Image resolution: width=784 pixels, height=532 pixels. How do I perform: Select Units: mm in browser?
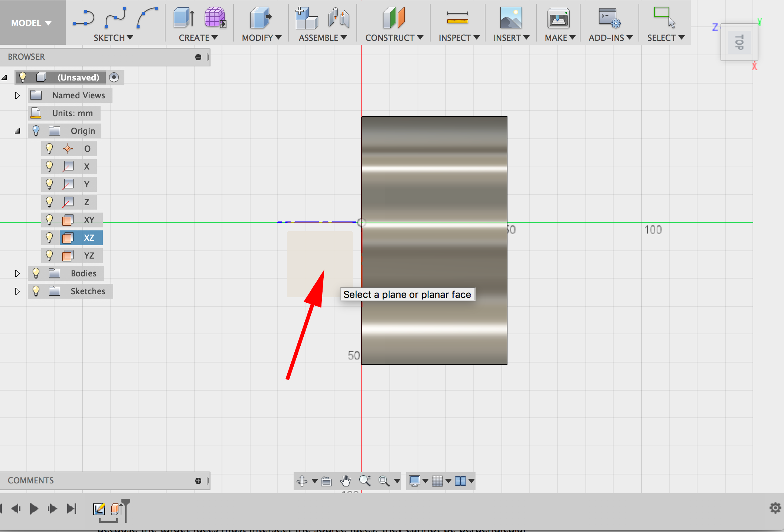64,113
